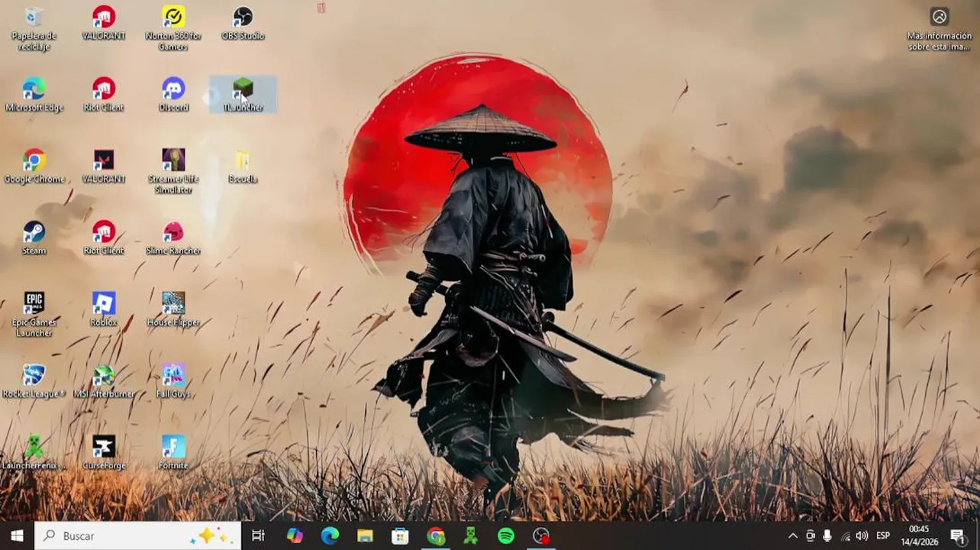Select the Fortnite desktop shortcut
The image size is (980, 550).
[x=173, y=452]
